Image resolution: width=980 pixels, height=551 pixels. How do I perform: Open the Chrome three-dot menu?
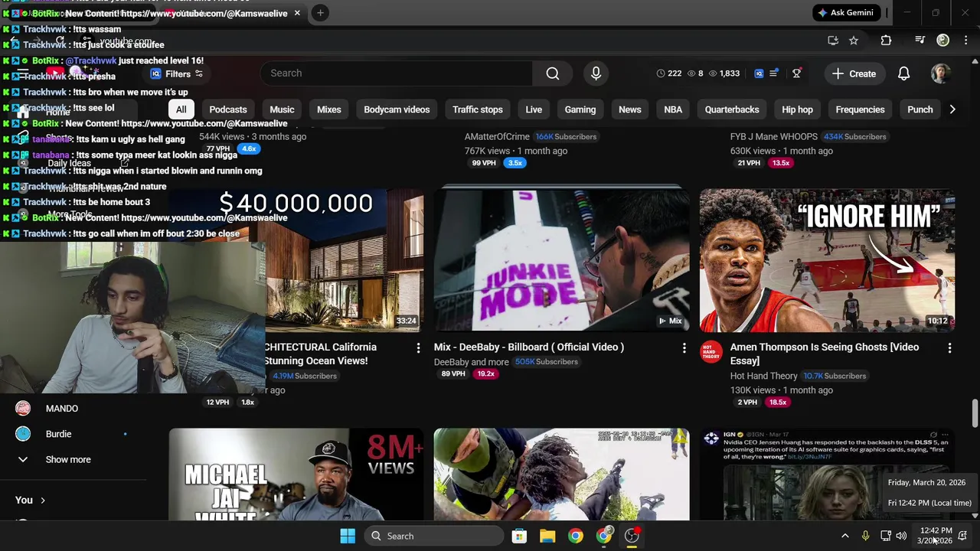click(x=966, y=41)
